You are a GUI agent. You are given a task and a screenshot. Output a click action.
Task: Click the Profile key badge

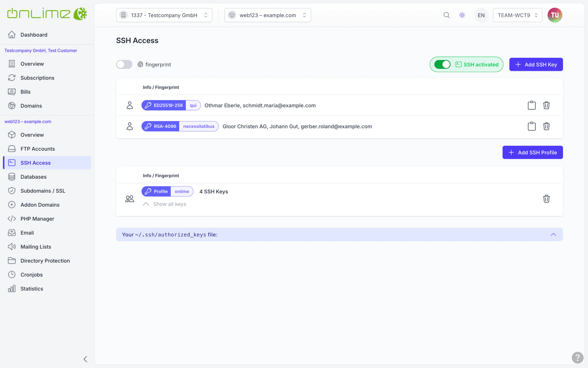[x=156, y=191]
